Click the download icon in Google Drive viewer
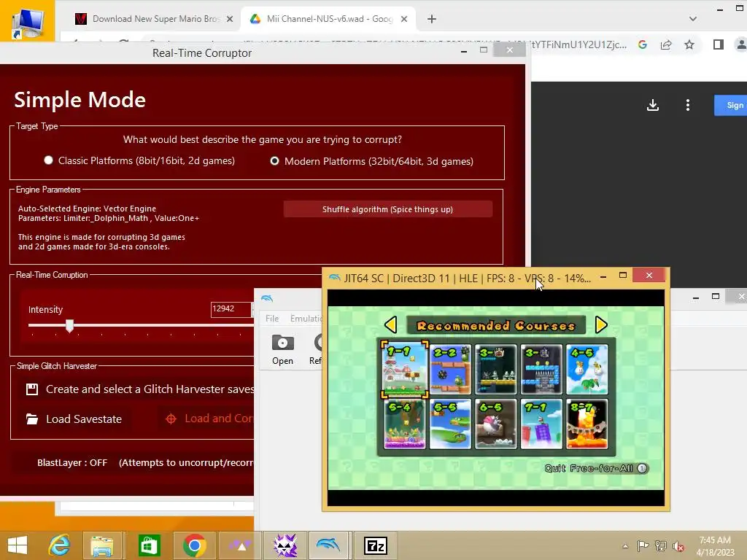This screenshot has height=560, width=747. click(x=653, y=105)
